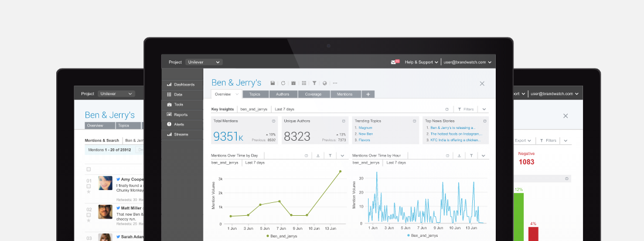Image resolution: width=644 pixels, height=241 pixels.
Task: Star the Amy Cooper mention
Action: point(88,192)
